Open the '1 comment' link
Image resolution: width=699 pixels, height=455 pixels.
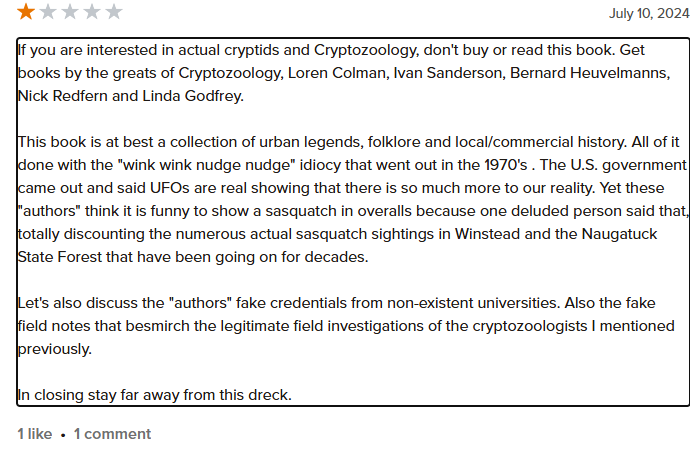(112, 434)
